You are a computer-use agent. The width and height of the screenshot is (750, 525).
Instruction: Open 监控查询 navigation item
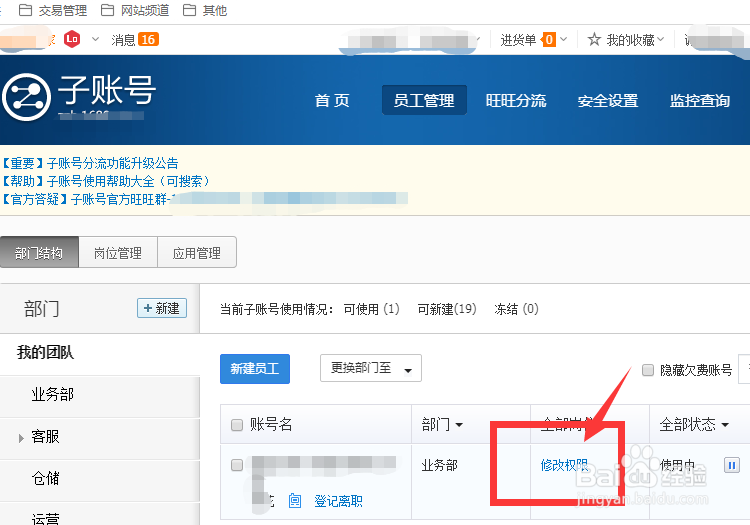coord(699,100)
